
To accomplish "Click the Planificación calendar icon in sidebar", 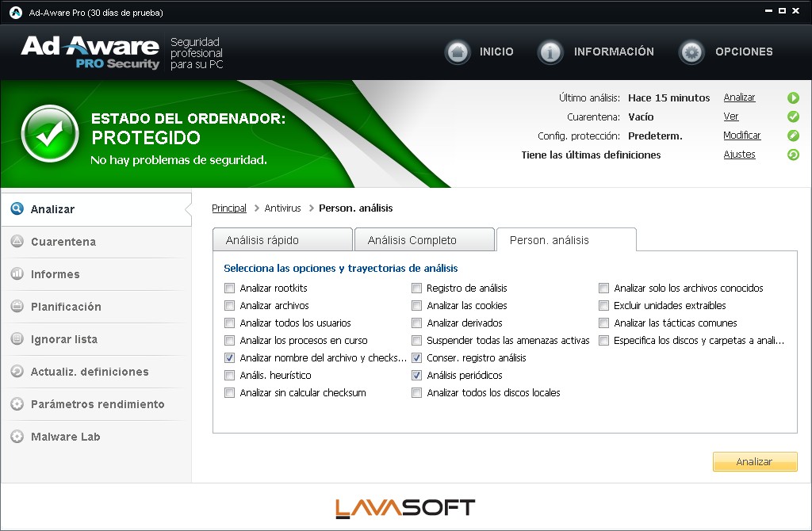I will (17, 306).
